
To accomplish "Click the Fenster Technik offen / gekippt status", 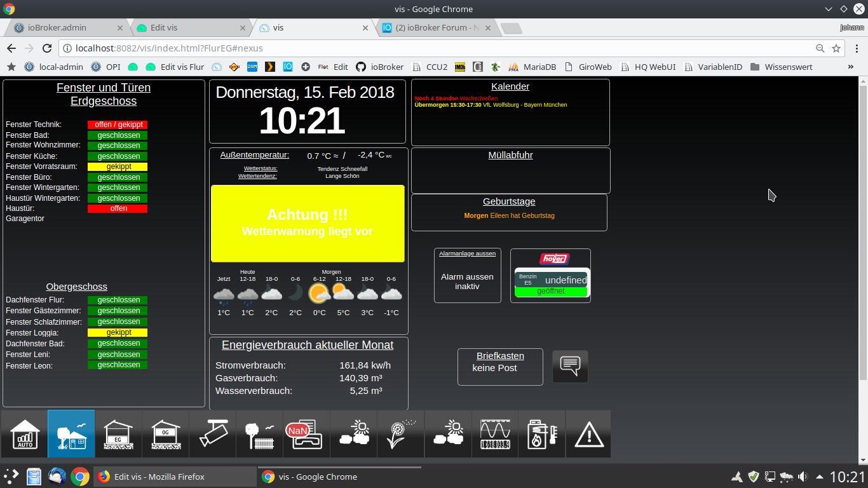I will (118, 125).
